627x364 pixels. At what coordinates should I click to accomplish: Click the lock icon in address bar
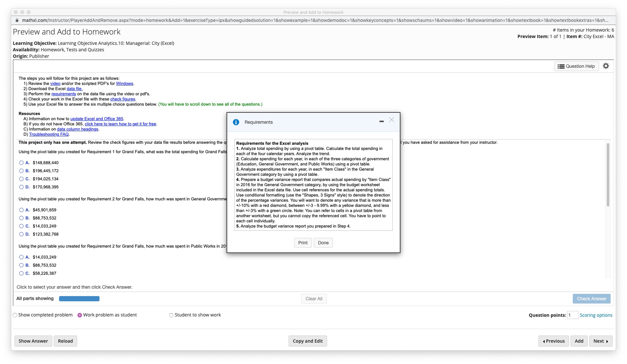click(17, 20)
